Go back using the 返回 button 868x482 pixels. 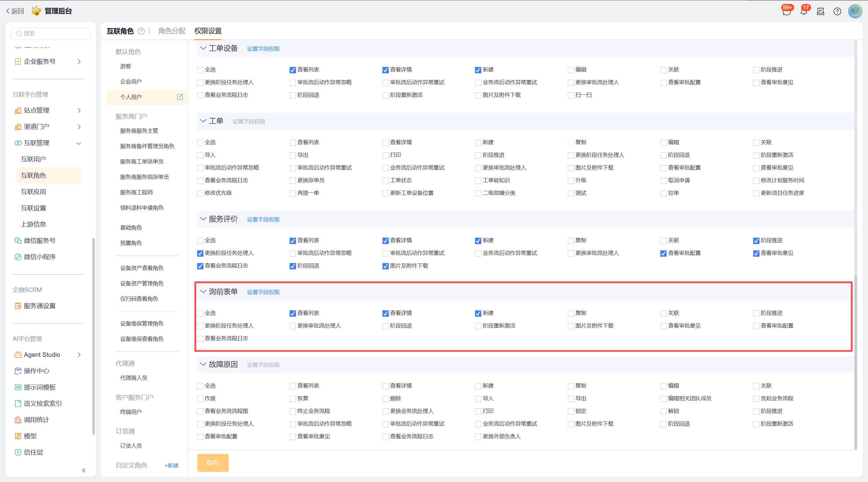pos(15,11)
